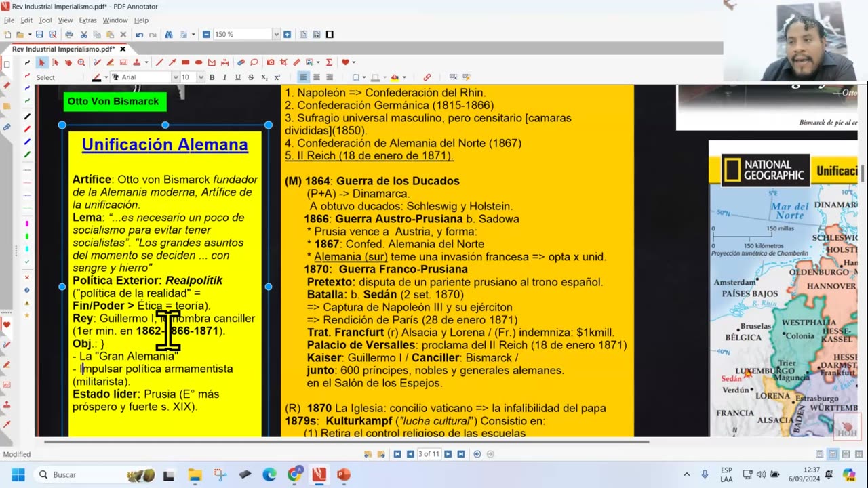Click the page number field 3 of 11
This screenshot has height=488, width=868.
[x=429, y=454]
